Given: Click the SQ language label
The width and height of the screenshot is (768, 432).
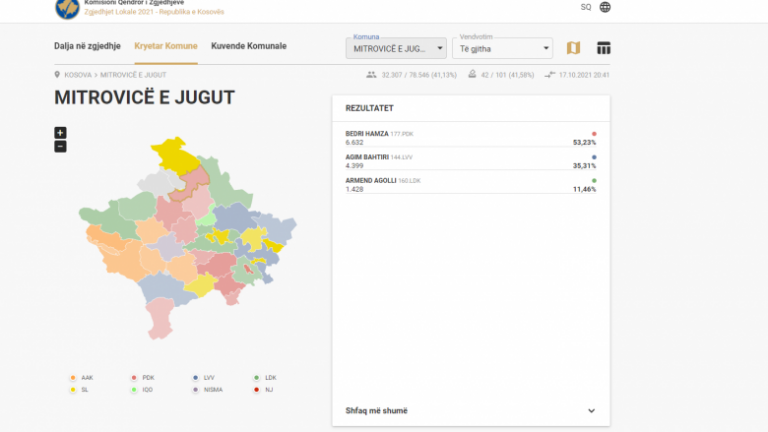Looking at the screenshot, I should tap(586, 7).
